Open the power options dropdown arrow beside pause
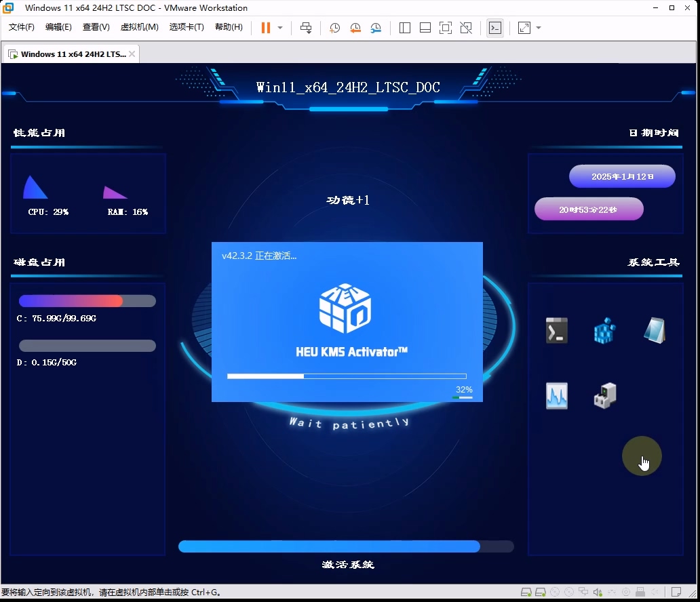The width and height of the screenshot is (700, 602). pos(280,28)
